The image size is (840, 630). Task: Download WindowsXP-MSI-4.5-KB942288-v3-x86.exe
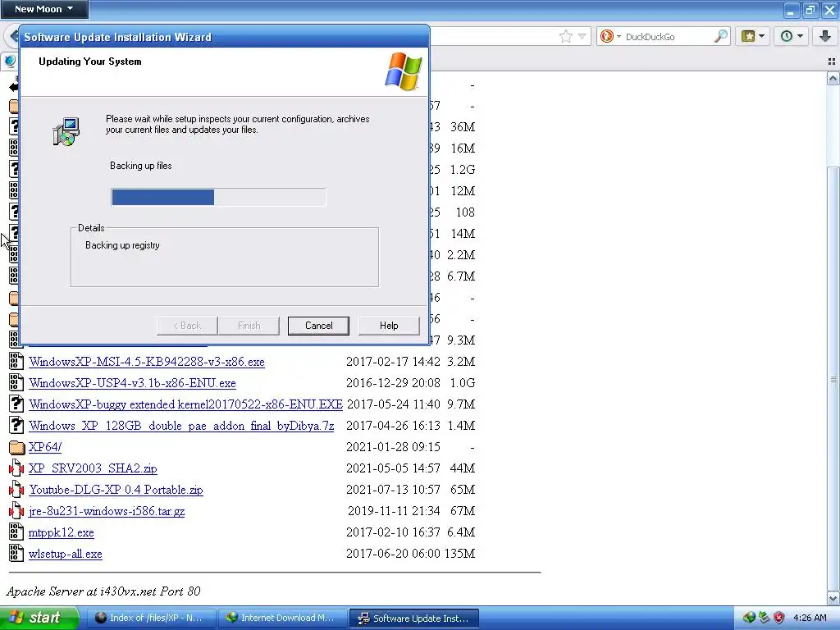(147, 362)
